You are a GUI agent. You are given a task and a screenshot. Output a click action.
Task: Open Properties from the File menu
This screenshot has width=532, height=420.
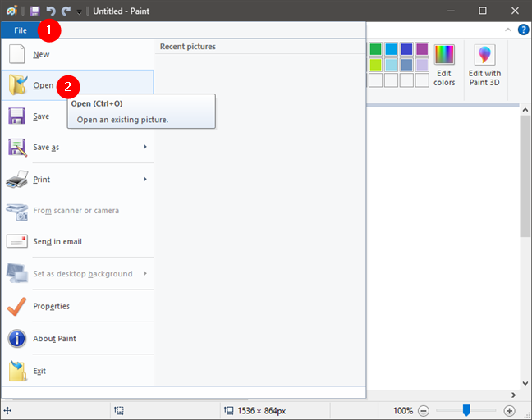(77, 306)
